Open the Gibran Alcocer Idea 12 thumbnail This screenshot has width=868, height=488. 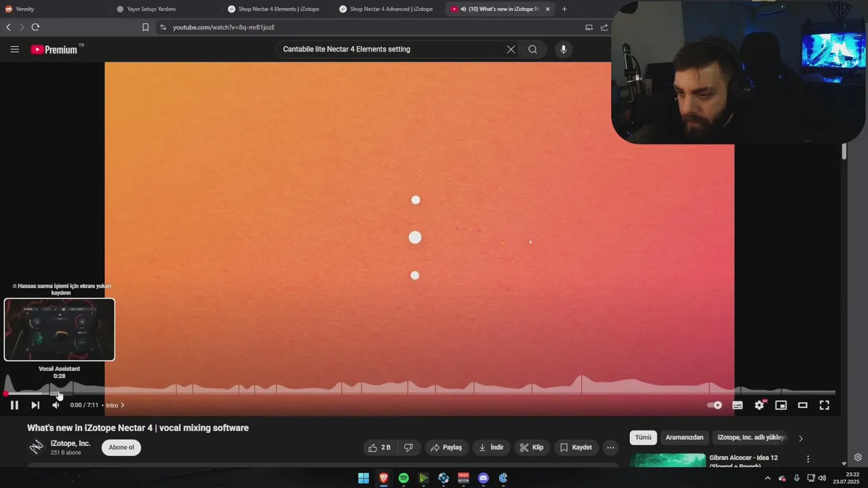[668, 460]
